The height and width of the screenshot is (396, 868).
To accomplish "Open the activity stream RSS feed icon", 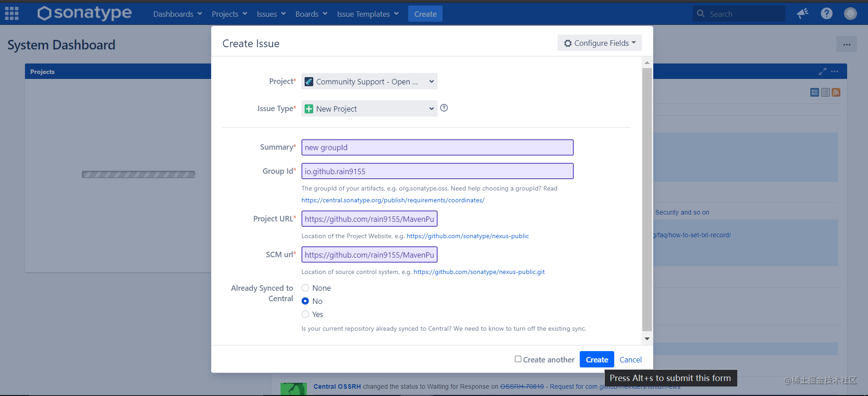I will tap(836, 93).
